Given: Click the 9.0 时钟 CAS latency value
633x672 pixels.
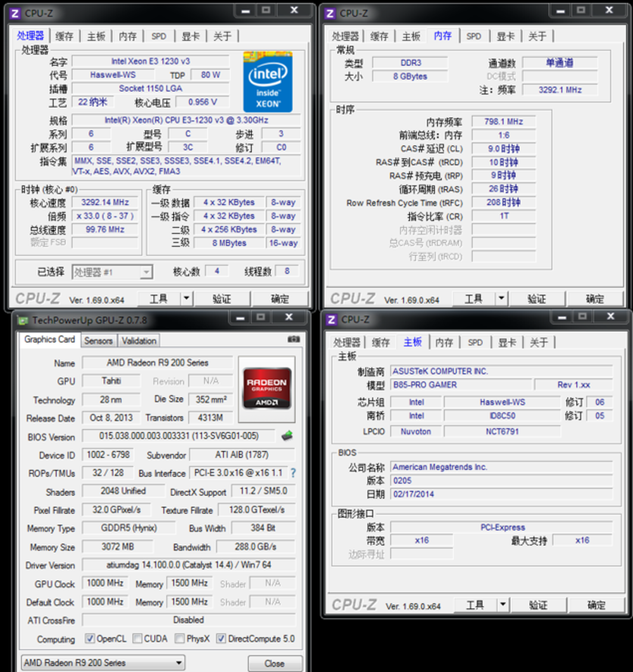Looking at the screenshot, I should point(504,149).
